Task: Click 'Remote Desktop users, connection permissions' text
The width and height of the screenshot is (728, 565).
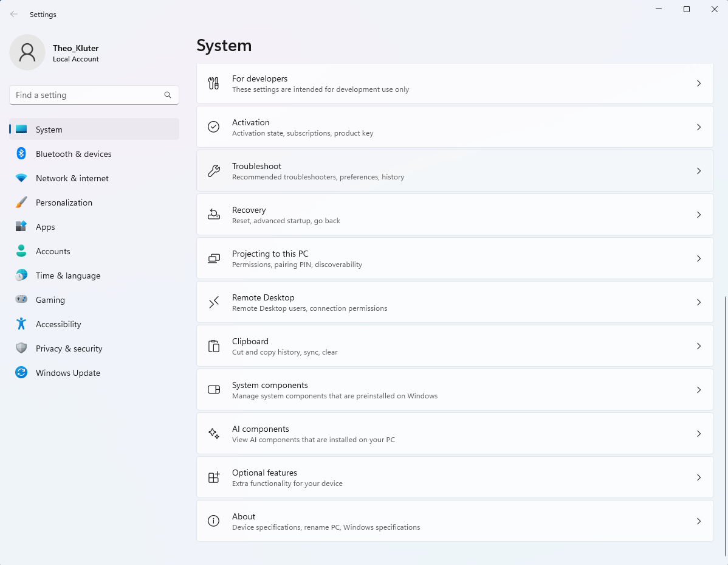Action: 310,308
